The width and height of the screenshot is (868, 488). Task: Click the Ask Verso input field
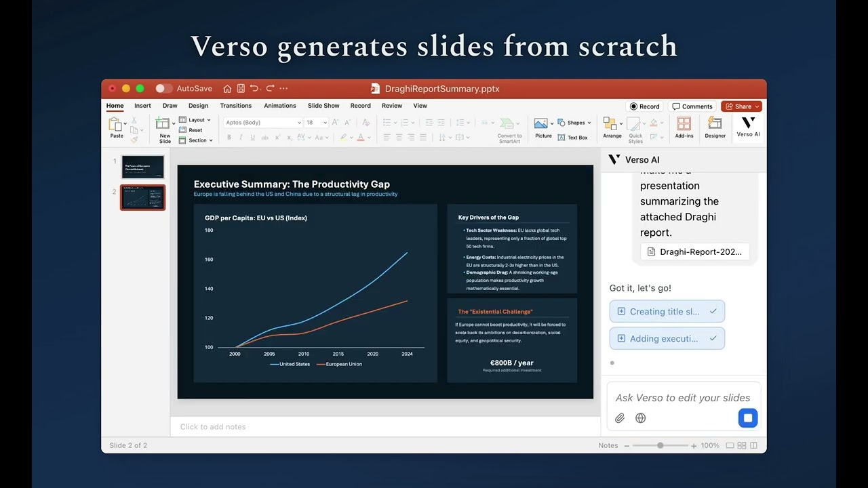tap(684, 398)
